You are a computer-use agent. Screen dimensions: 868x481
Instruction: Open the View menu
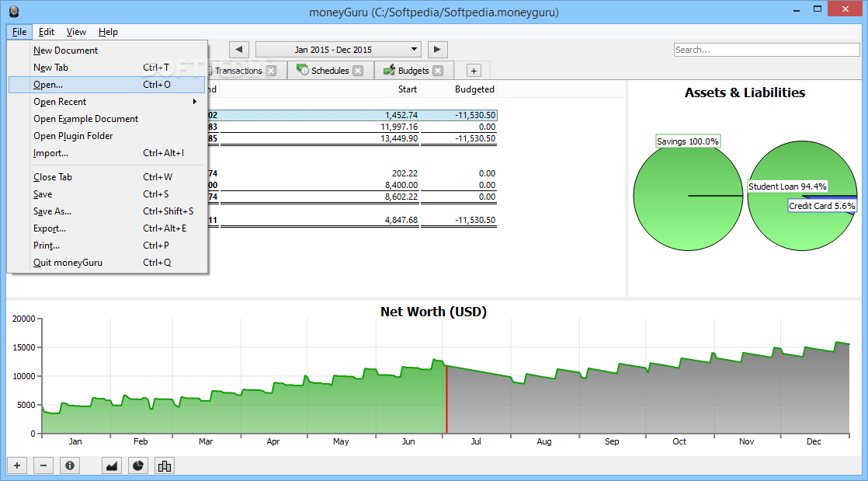76,32
